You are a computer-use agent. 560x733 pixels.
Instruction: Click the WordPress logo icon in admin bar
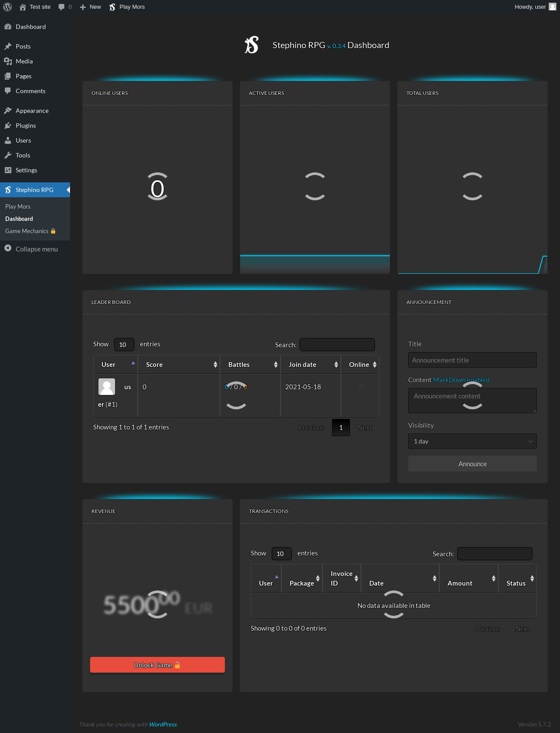7,7
